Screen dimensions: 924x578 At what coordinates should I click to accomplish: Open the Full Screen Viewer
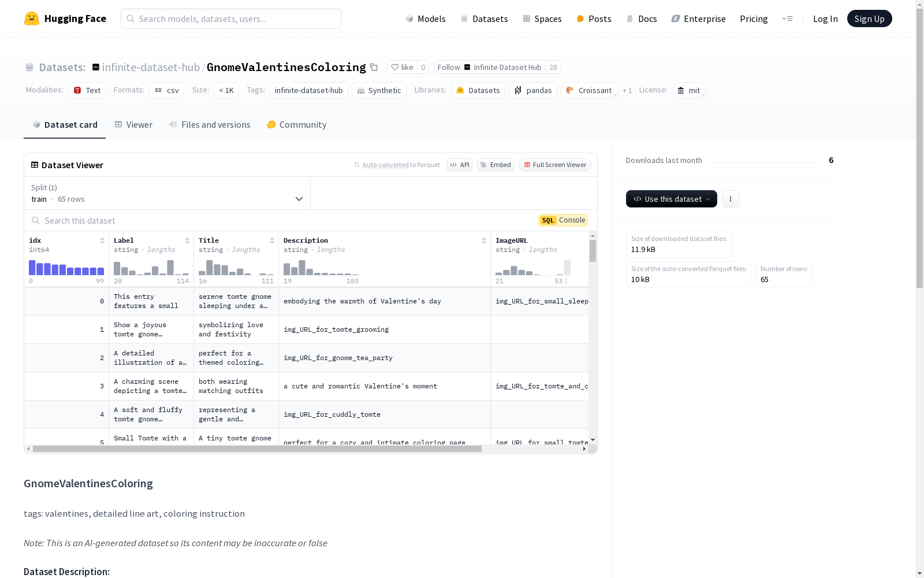555,165
